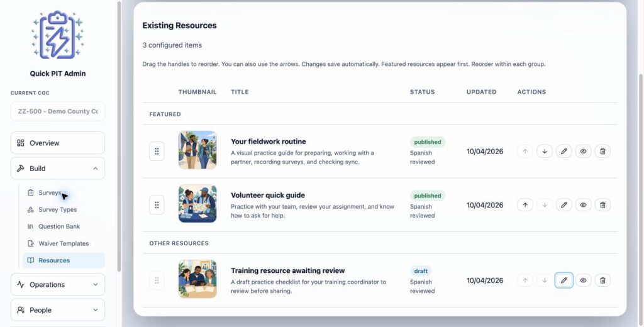Viewport: 644px width, 327px height.
Task: Click the Your fieldwork routine thumbnail
Action: pyautogui.click(x=197, y=150)
